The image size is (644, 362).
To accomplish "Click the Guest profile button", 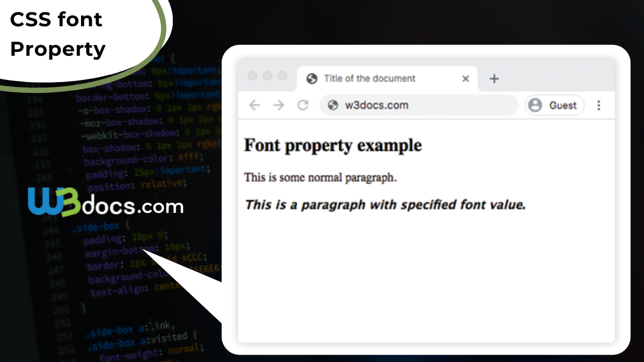I will pyautogui.click(x=554, y=105).
